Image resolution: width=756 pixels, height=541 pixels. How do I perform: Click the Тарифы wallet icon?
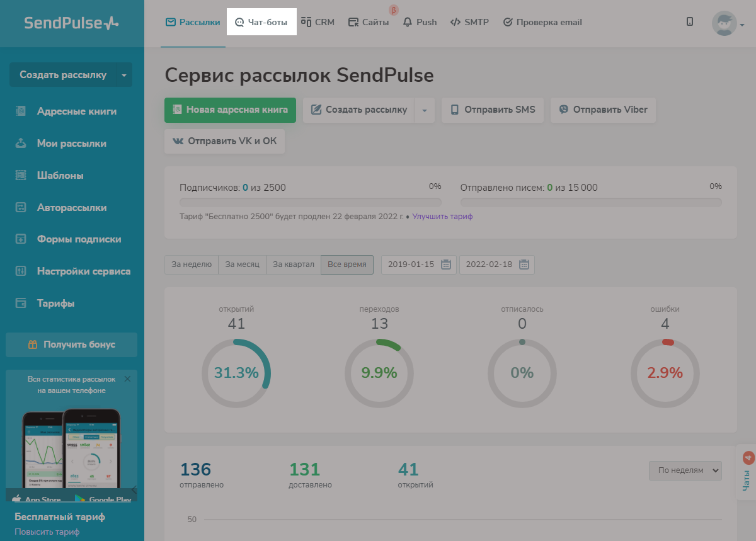point(21,304)
